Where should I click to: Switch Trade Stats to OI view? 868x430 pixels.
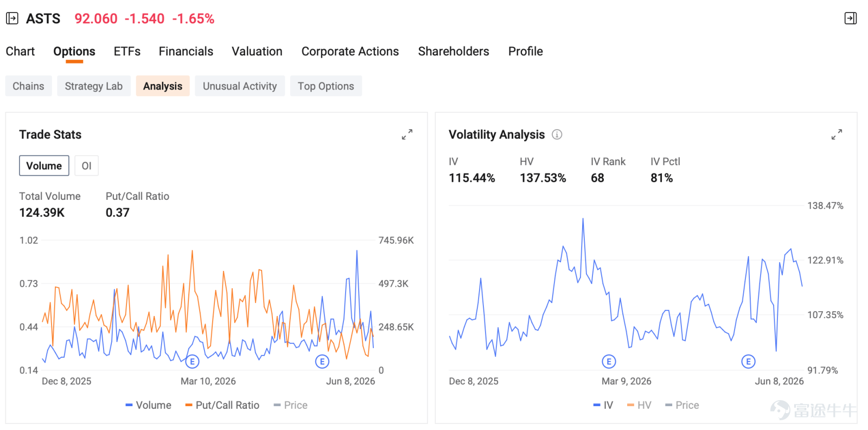[86, 166]
